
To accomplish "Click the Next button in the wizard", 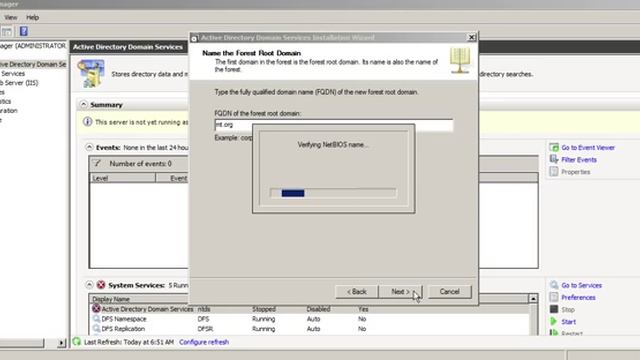I will (400, 292).
